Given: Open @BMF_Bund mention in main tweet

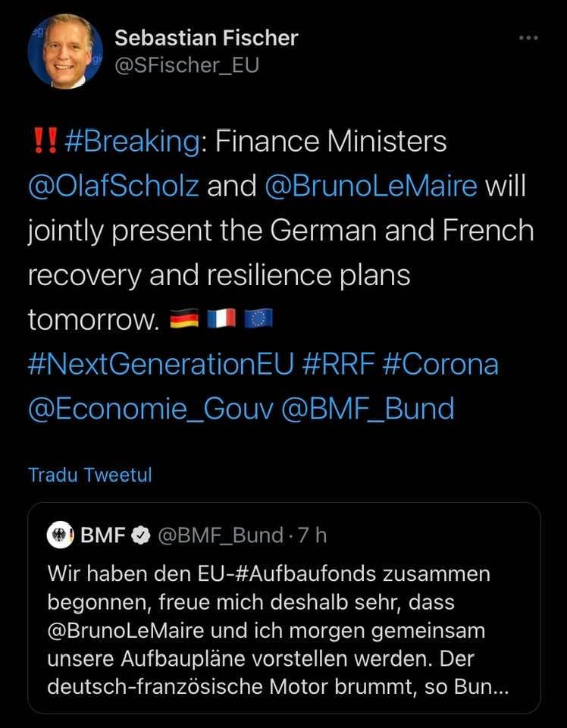Looking at the screenshot, I should click(x=367, y=408).
